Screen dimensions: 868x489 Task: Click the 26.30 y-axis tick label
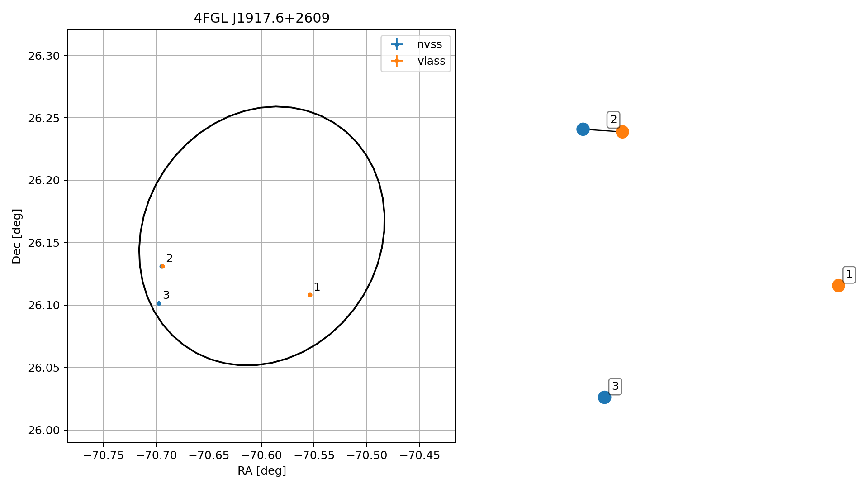click(x=44, y=56)
